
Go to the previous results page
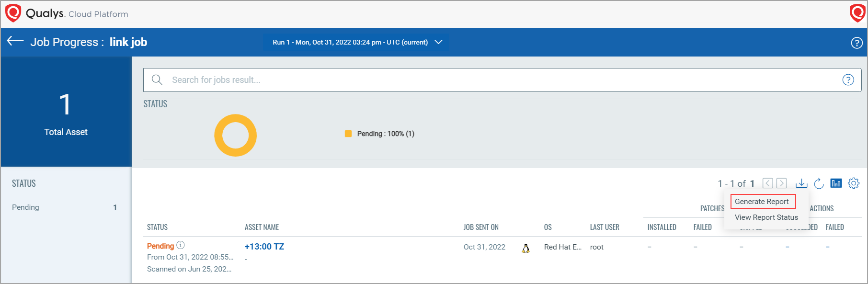coord(767,183)
